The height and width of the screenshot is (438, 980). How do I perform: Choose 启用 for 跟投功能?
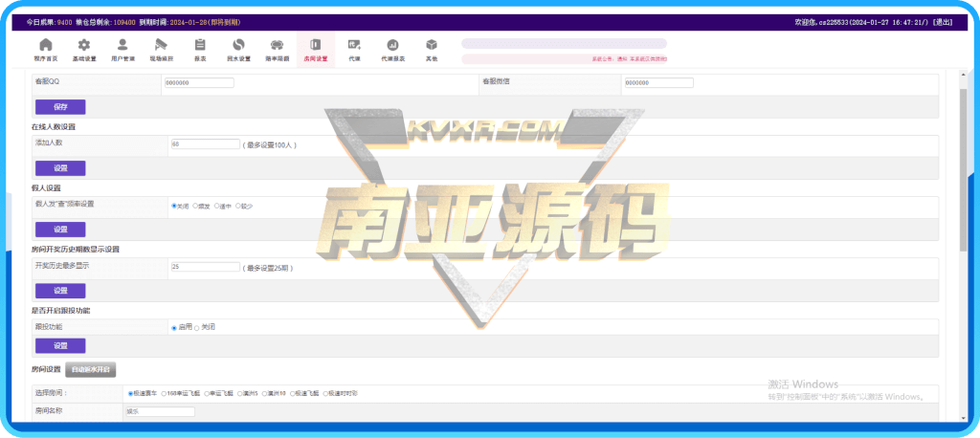(x=174, y=327)
